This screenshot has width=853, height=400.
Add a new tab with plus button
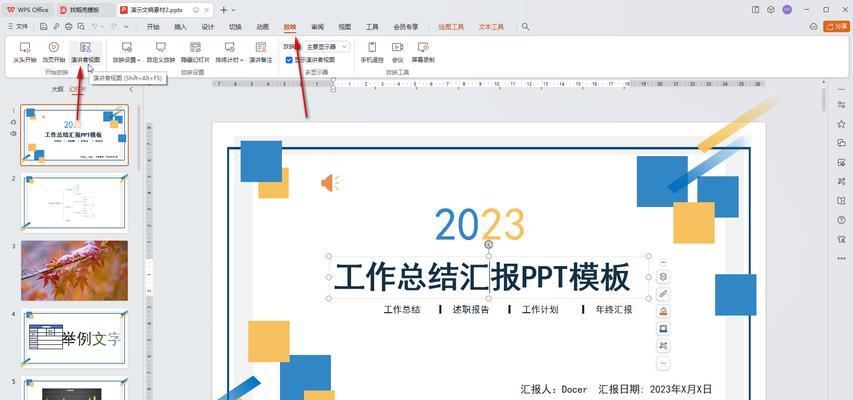pyautogui.click(x=224, y=10)
